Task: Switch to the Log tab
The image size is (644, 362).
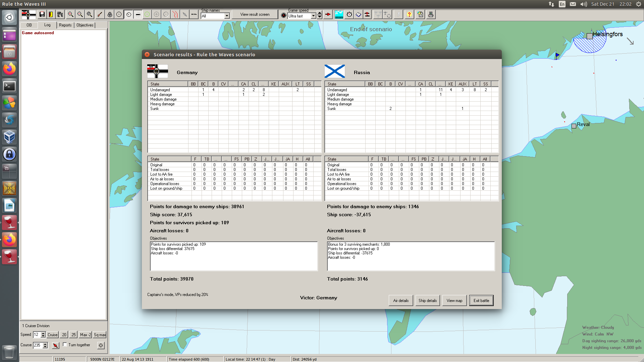Action: (x=47, y=25)
